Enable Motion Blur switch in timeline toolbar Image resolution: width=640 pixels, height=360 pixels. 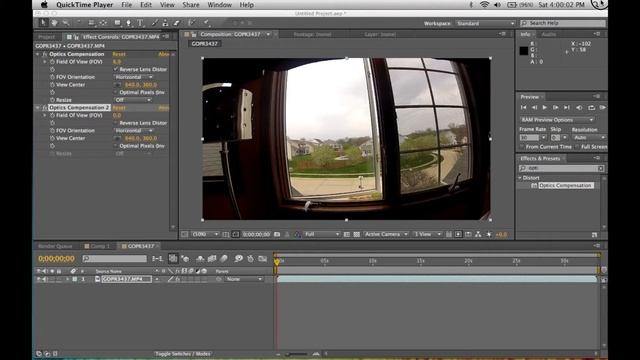(224, 258)
